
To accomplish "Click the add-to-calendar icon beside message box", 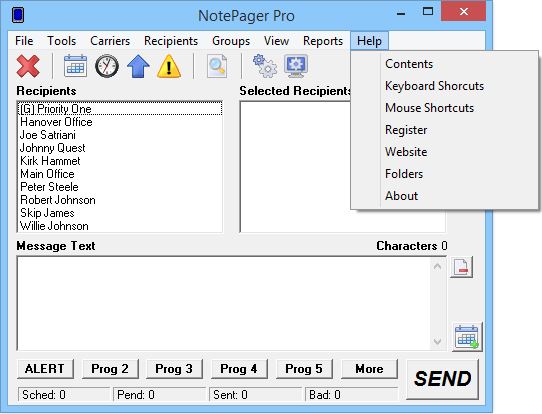I will pos(467,337).
